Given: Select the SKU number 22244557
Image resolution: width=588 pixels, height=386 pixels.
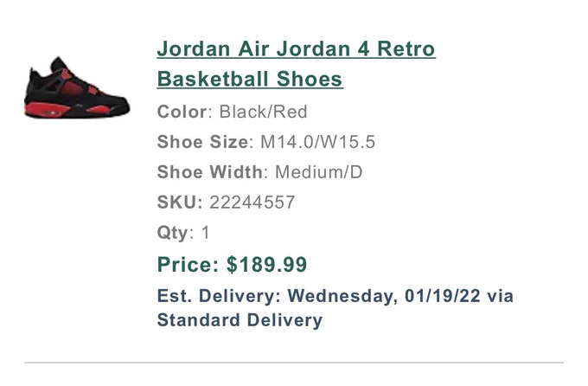Looking at the screenshot, I should coord(252,203).
